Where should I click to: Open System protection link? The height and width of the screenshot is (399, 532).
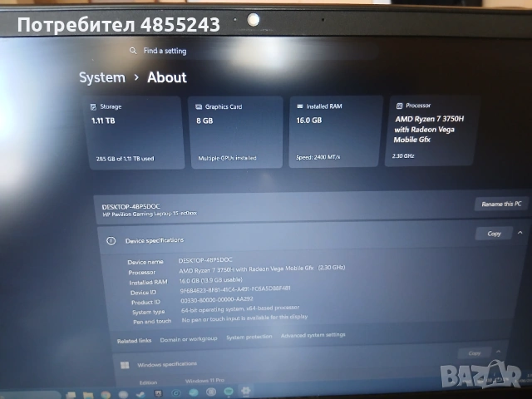[249, 337]
